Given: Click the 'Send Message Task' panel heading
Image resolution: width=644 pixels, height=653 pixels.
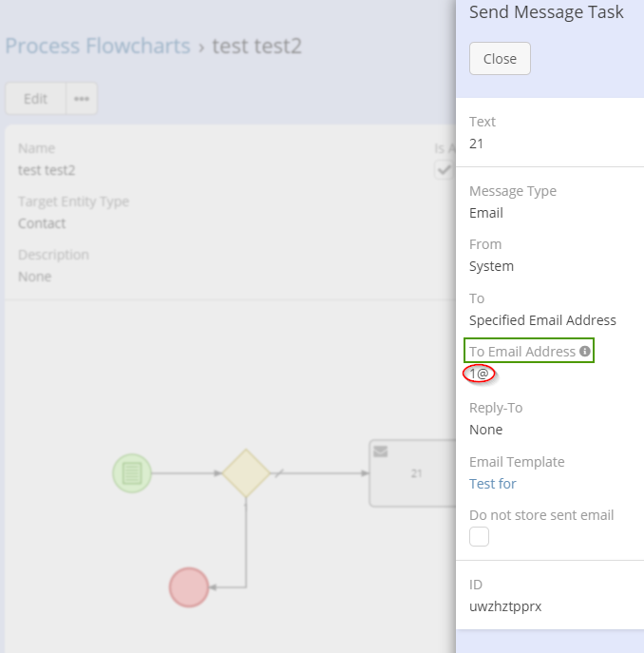Looking at the screenshot, I should coord(546,12).
